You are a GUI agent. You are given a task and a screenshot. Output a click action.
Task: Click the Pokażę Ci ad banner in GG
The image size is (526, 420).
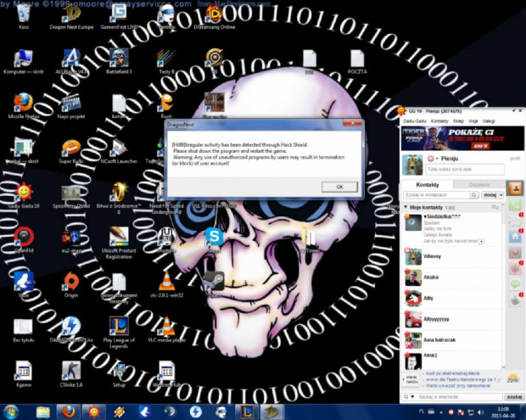(462, 138)
